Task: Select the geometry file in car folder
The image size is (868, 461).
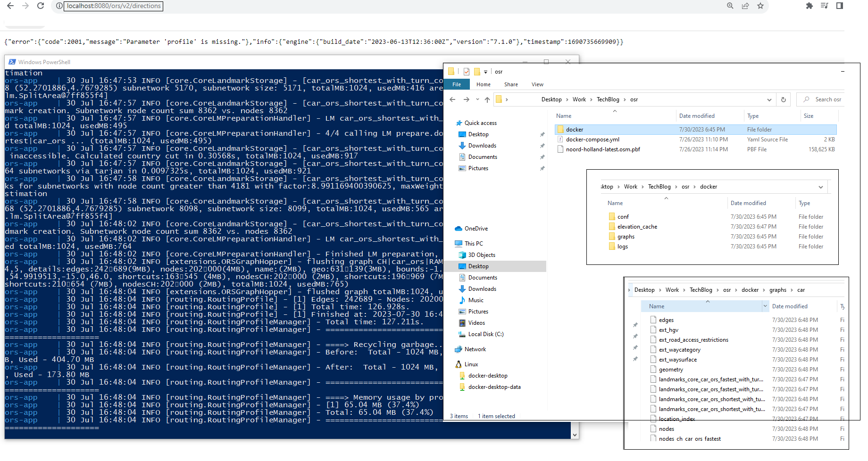Action: (x=671, y=370)
